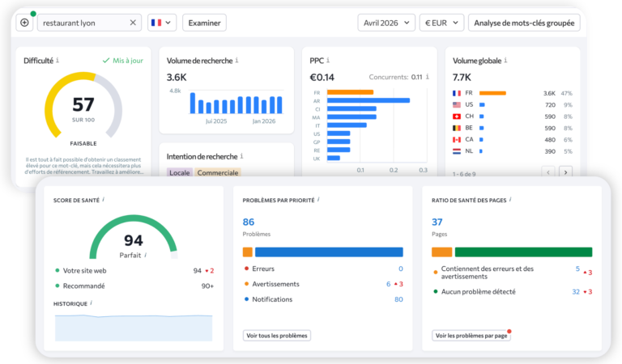Click the 86 Problèmes count
The image size is (622, 364).
coord(249,222)
